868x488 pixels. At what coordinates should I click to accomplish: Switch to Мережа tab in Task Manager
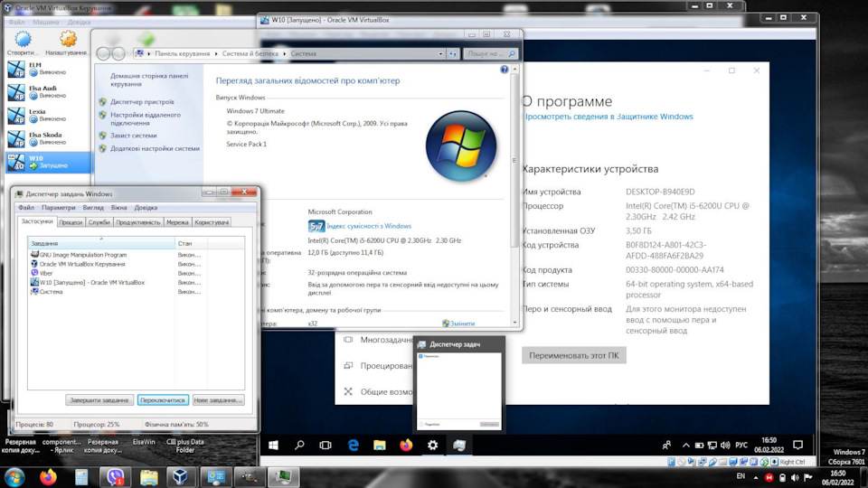pyautogui.click(x=177, y=222)
